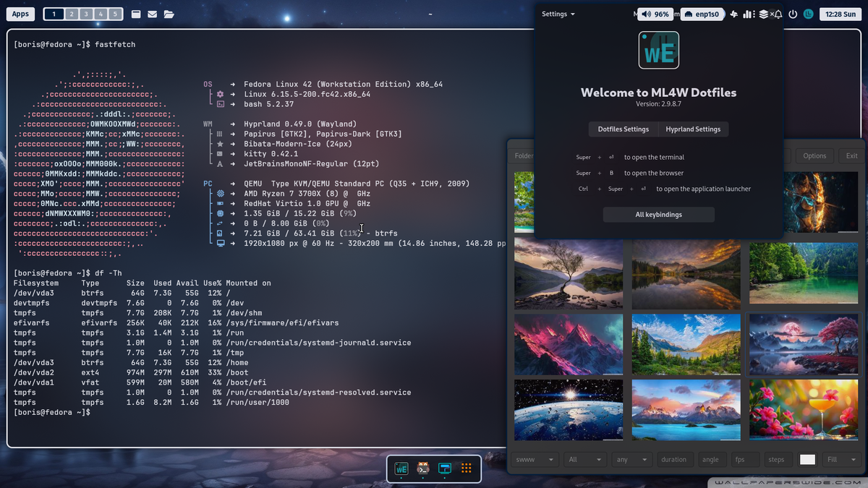The image size is (868, 488).
Task: Open the kitty terminal dock icon
Action: pyautogui.click(x=423, y=468)
